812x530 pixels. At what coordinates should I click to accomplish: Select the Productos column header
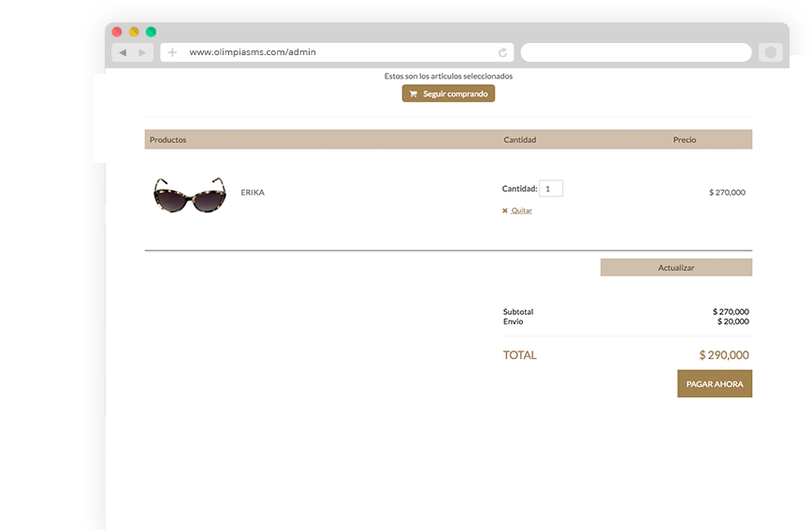[x=168, y=140]
